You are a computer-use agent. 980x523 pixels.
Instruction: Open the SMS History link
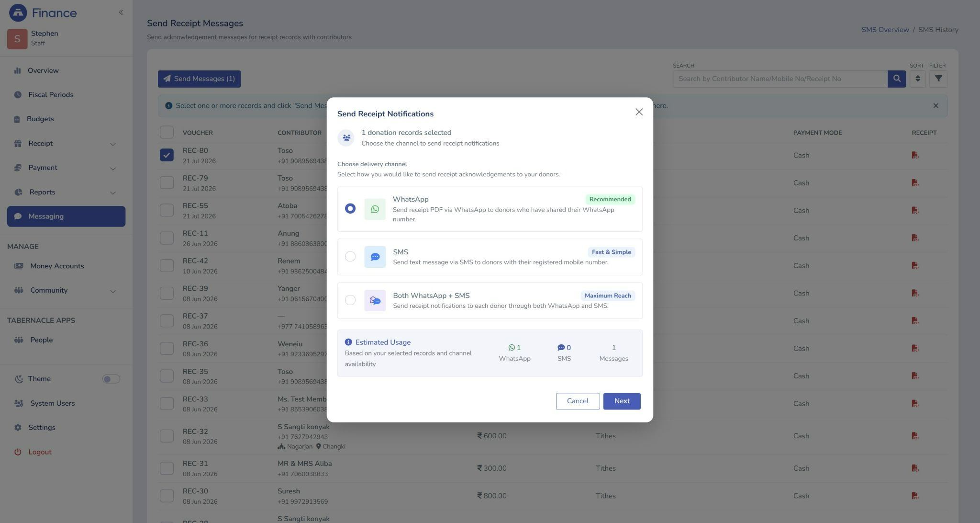(x=938, y=30)
